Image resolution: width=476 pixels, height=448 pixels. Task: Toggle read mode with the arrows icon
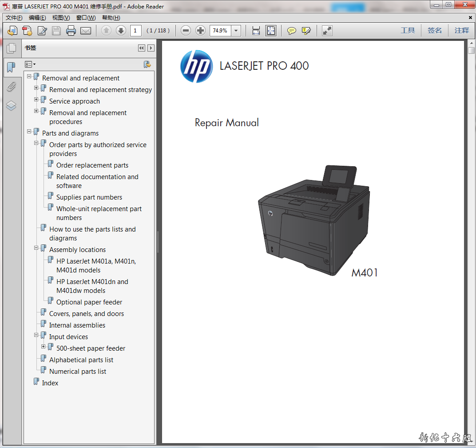coord(327,31)
